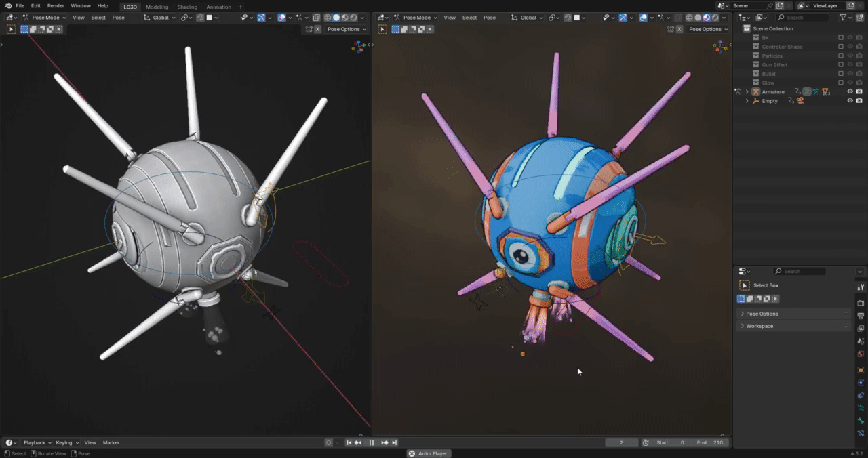
Task: Open the outliner filter dropdown
Action: pyautogui.click(x=845, y=18)
